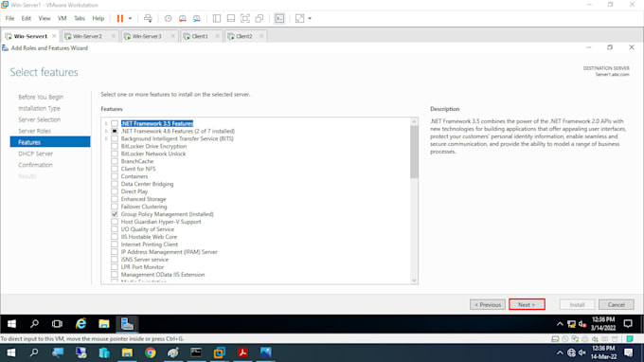Open guest Start menu in VM
Viewport: 644px width, 362px height.
(11, 324)
